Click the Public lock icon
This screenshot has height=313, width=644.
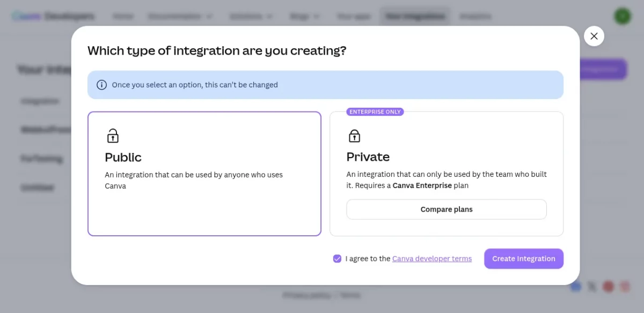click(x=113, y=136)
